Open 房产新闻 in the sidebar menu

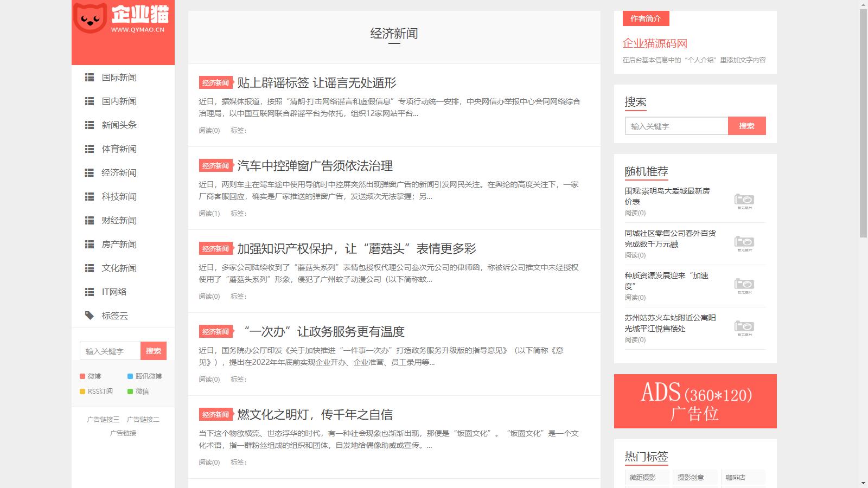point(119,245)
